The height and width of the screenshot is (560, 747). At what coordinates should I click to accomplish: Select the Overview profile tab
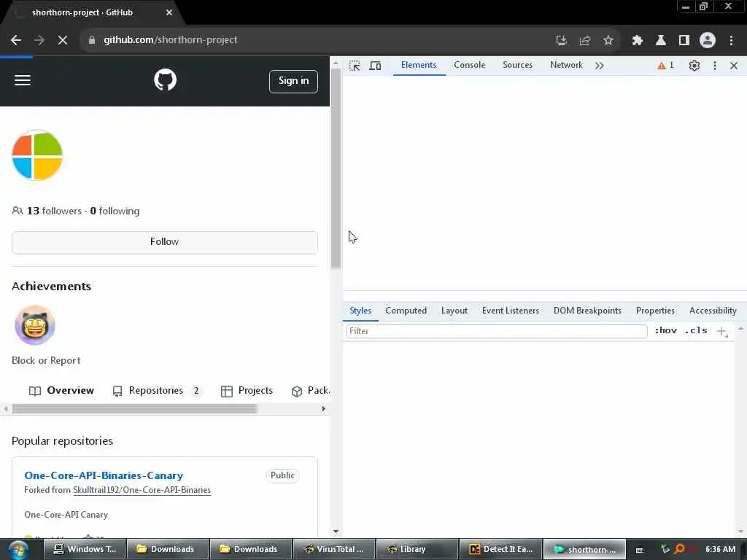pyautogui.click(x=61, y=391)
